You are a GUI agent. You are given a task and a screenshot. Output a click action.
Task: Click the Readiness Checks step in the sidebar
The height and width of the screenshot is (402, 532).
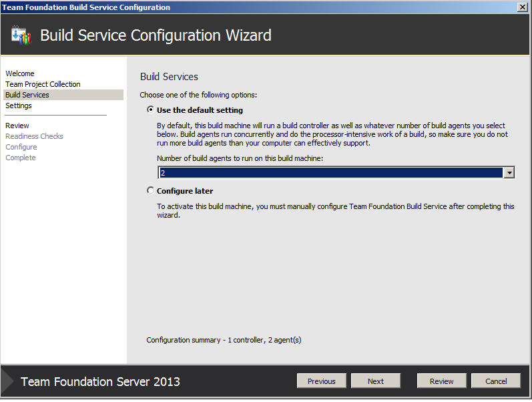point(34,136)
